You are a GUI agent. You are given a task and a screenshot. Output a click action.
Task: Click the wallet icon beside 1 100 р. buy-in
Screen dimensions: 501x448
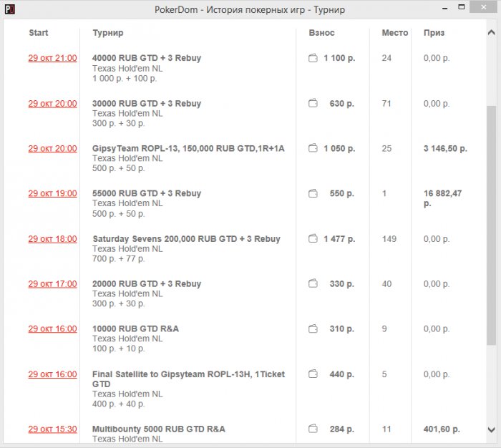(x=313, y=59)
